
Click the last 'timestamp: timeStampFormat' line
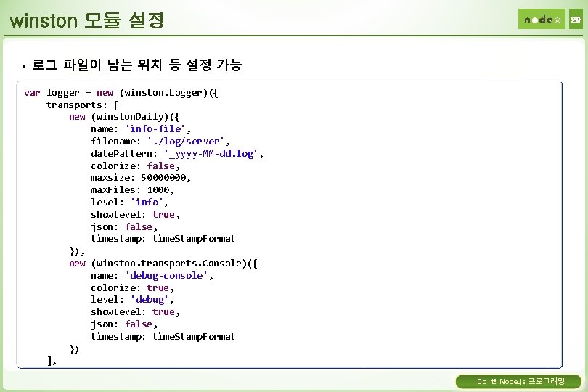pyautogui.click(x=163, y=337)
